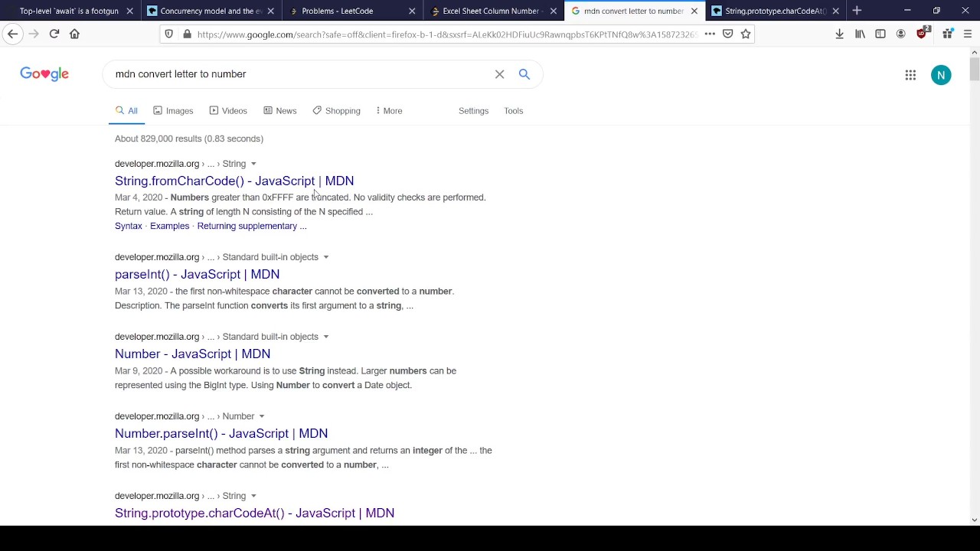Image resolution: width=980 pixels, height=551 pixels.
Task: Open the More search filters dropdown
Action: pos(389,111)
